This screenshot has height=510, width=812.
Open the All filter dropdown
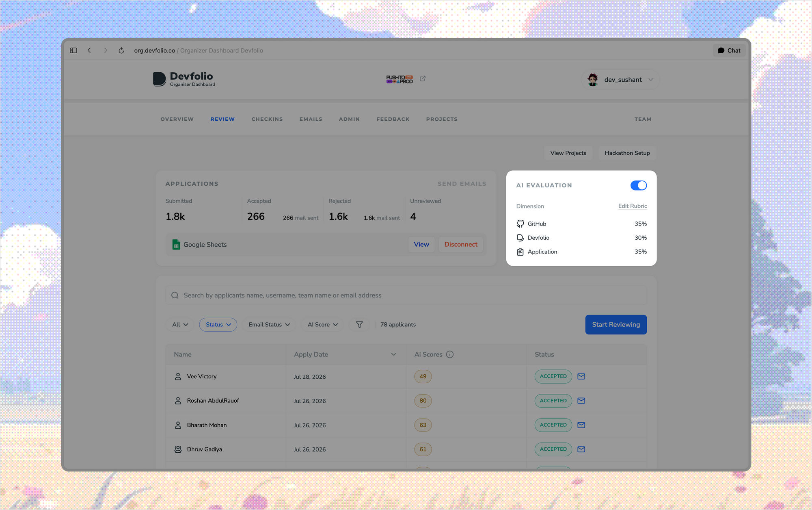(x=180, y=325)
